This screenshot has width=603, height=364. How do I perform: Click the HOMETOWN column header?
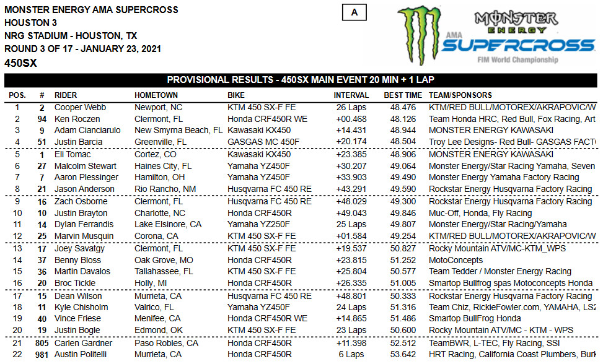tap(156, 95)
